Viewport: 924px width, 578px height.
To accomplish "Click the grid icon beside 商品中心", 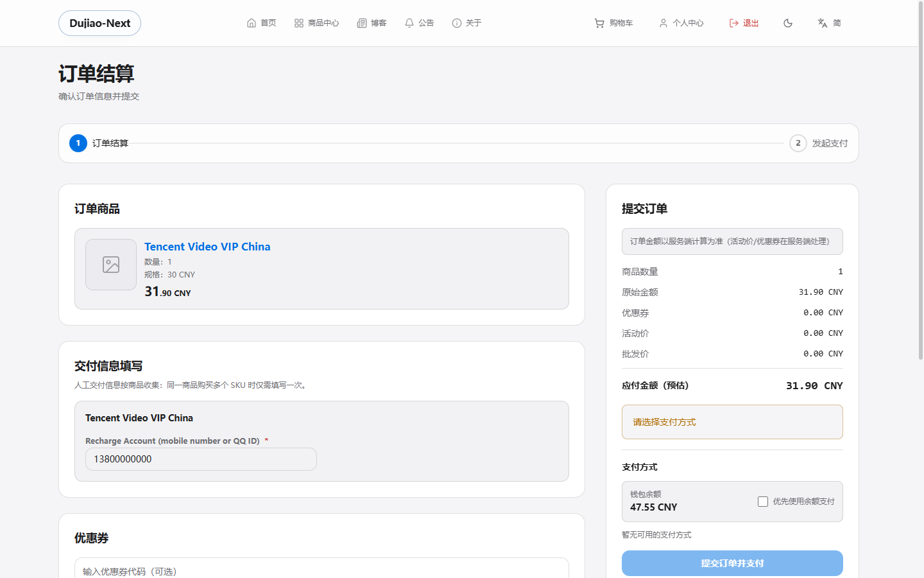I will click(299, 23).
